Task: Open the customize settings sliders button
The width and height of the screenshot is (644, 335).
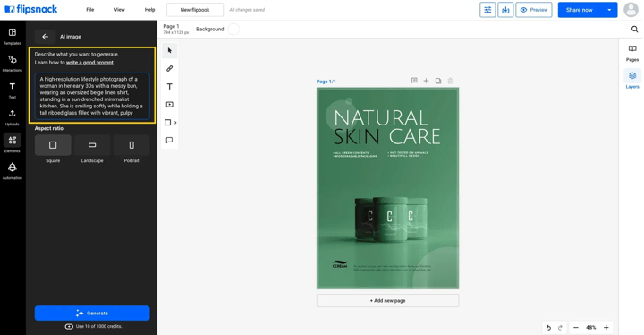Action: pos(487,10)
